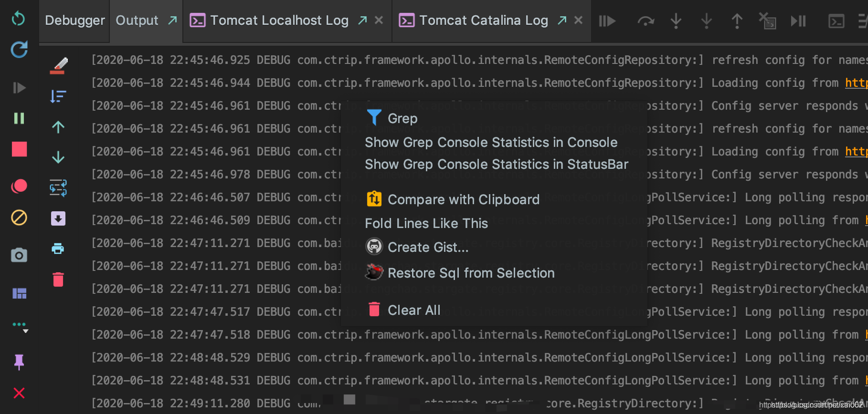Toggle the purple Pin Tab icon
868x414 pixels.
[x=19, y=362]
